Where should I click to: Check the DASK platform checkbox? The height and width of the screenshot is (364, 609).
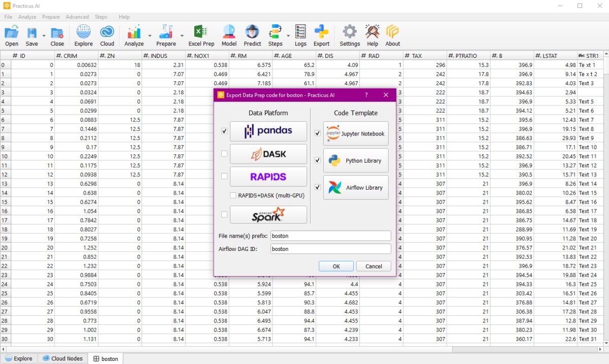(224, 154)
